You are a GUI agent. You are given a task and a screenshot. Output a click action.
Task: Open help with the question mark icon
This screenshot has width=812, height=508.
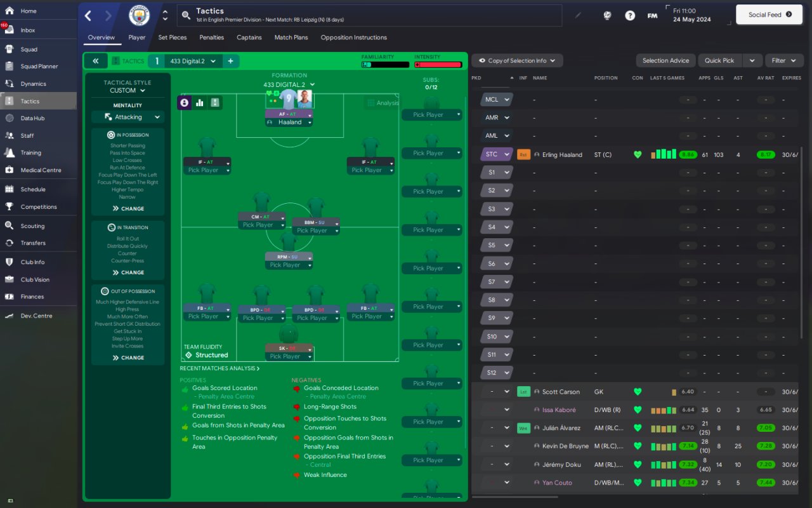pos(630,15)
